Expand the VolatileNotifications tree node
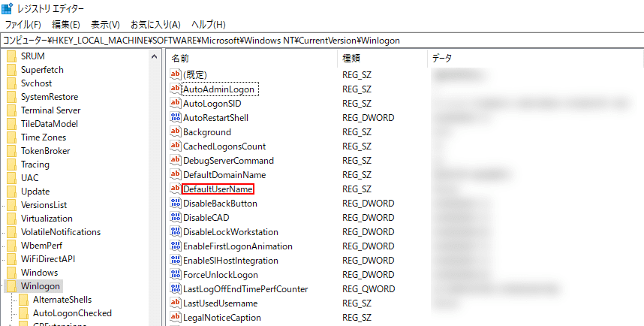 [x=3, y=232]
